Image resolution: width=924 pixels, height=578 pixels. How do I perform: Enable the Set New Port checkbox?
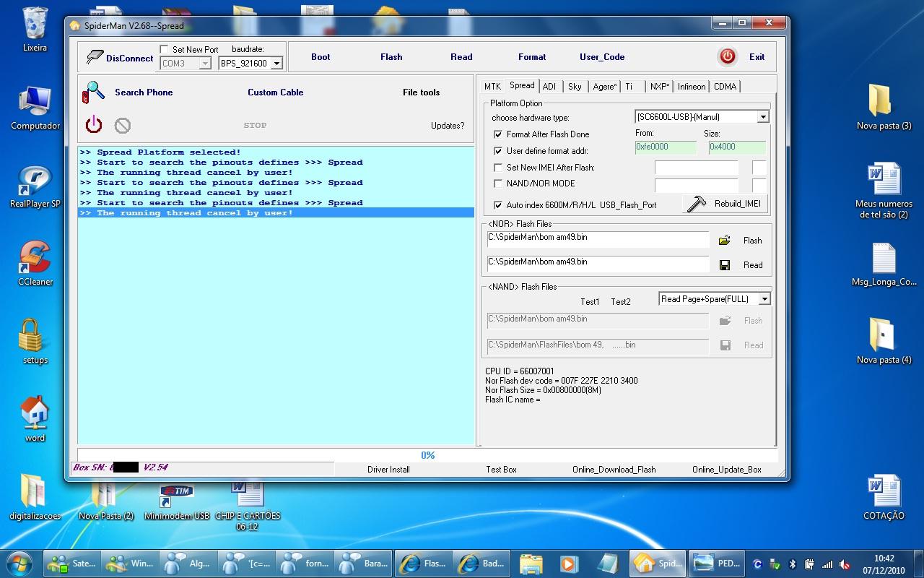165,50
